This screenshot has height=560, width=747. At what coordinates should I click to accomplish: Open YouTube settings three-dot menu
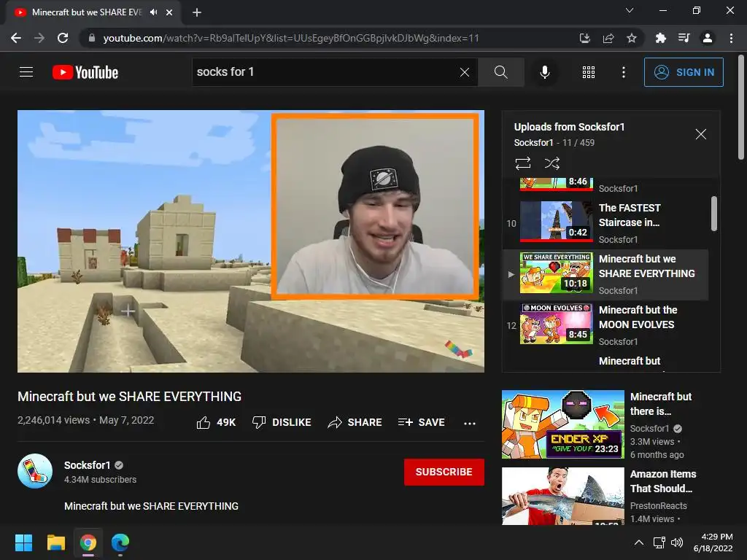(623, 72)
